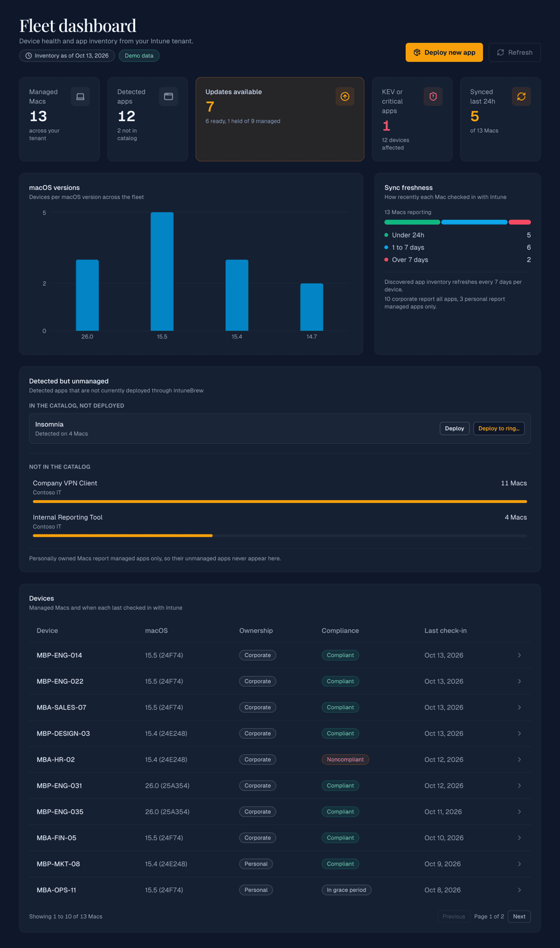Click the shield icon on KEV card
The image size is (560, 948).
pos(433,97)
